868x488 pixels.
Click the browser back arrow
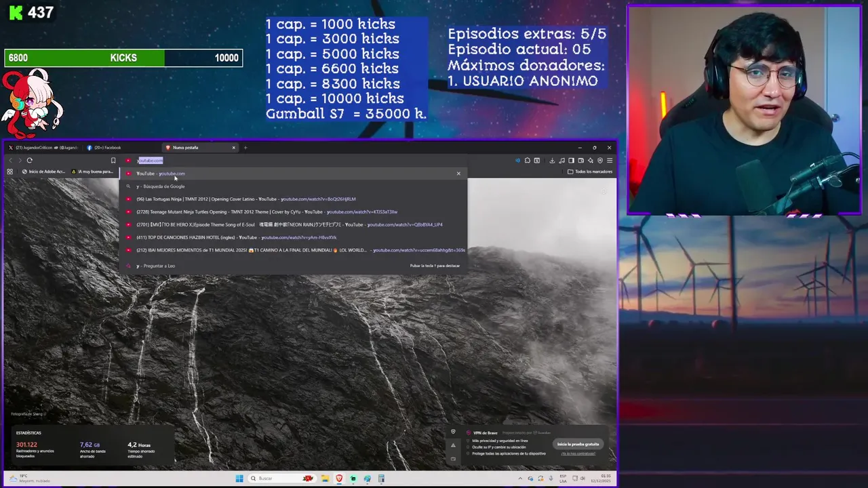pos(10,161)
